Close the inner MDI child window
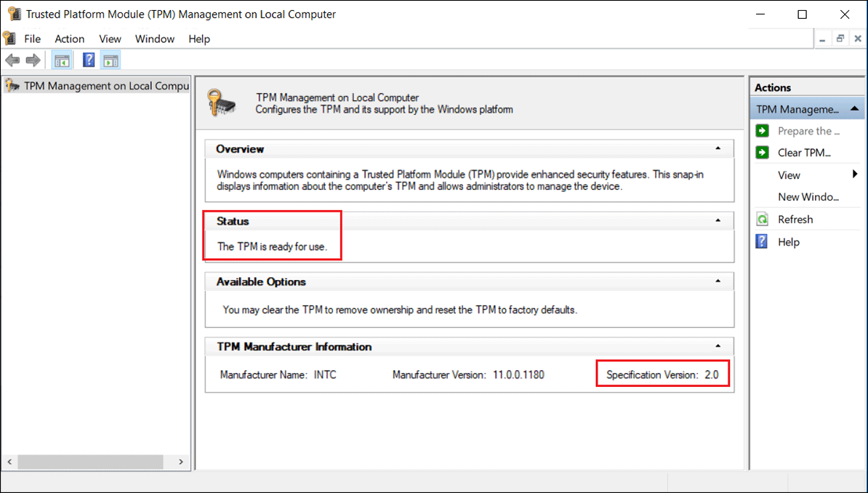Image resolution: width=868 pixels, height=493 pixels. coord(858,39)
